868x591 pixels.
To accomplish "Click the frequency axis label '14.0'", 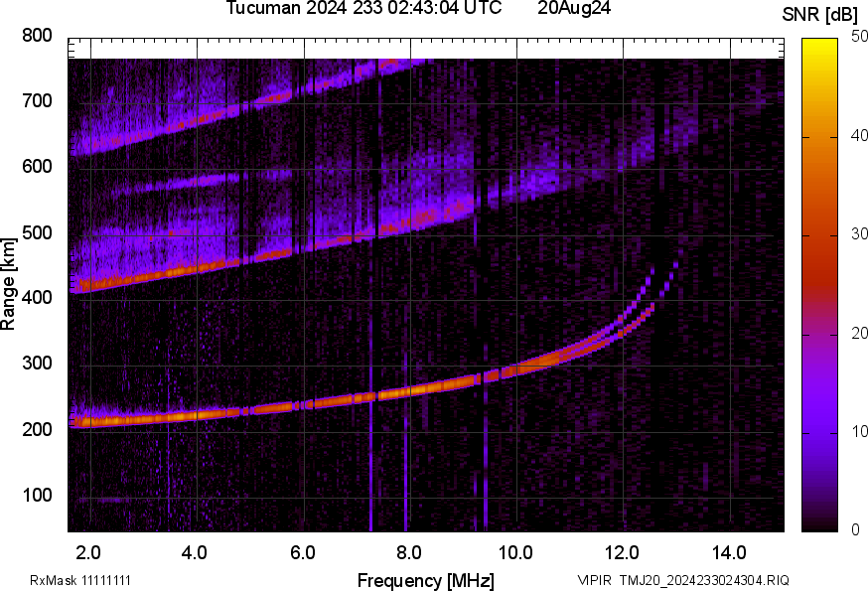I will [x=729, y=553].
